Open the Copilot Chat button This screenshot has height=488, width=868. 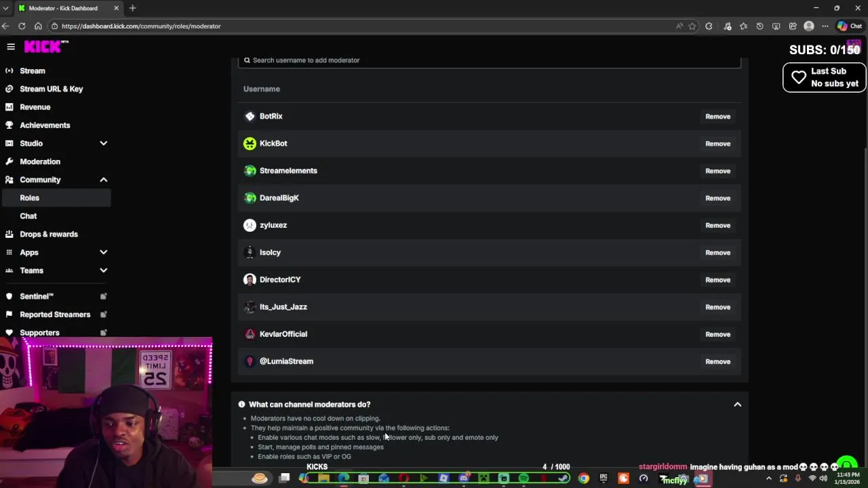point(850,26)
